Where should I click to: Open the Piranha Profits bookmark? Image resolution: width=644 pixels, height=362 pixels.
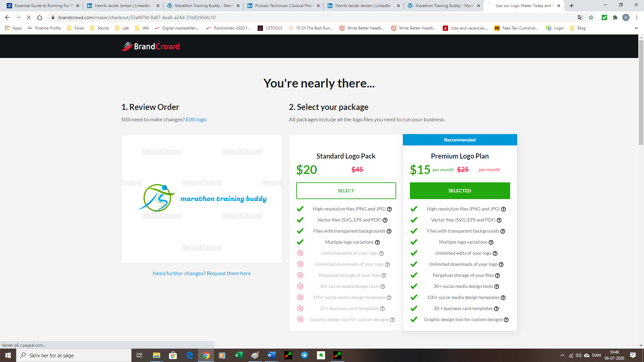(45, 28)
